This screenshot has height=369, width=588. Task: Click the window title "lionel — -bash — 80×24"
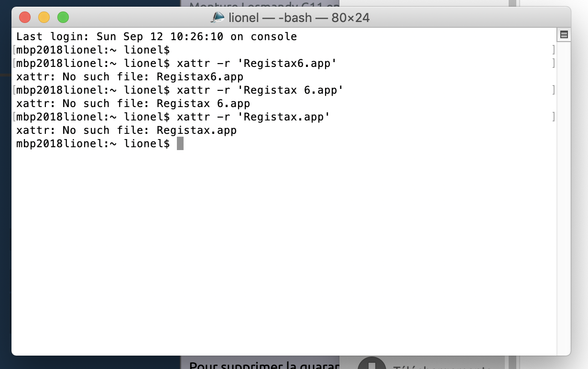point(299,18)
